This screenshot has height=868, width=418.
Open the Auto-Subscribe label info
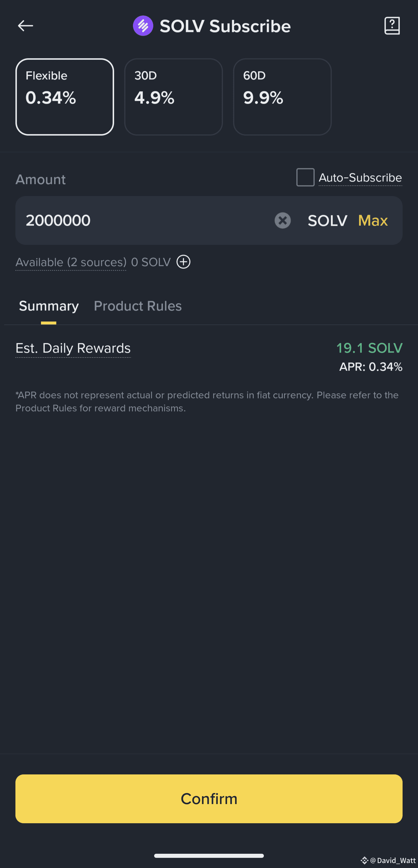(x=360, y=178)
